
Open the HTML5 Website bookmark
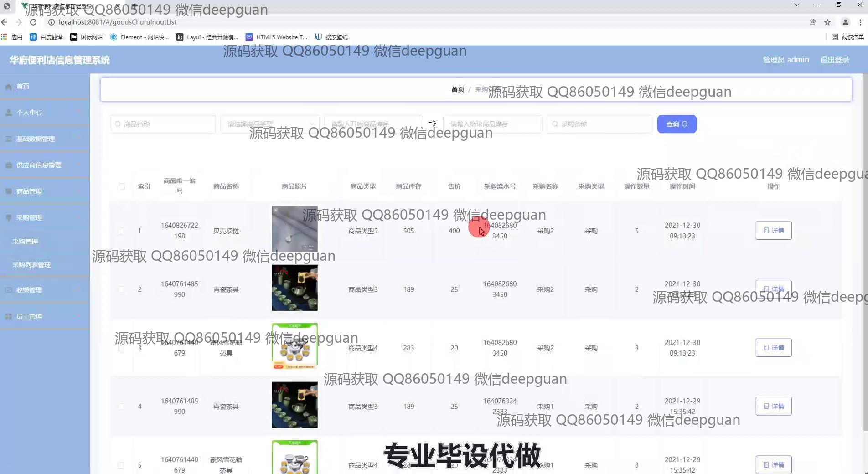click(x=277, y=37)
